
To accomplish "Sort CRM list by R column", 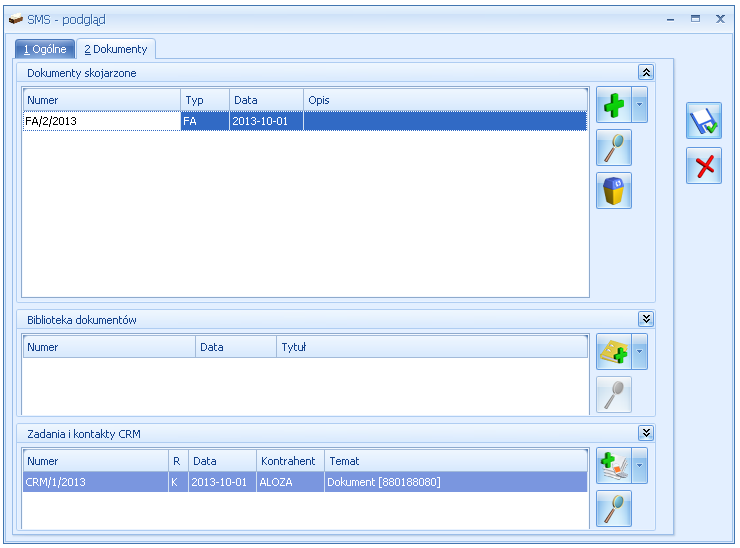I will [x=178, y=461].
